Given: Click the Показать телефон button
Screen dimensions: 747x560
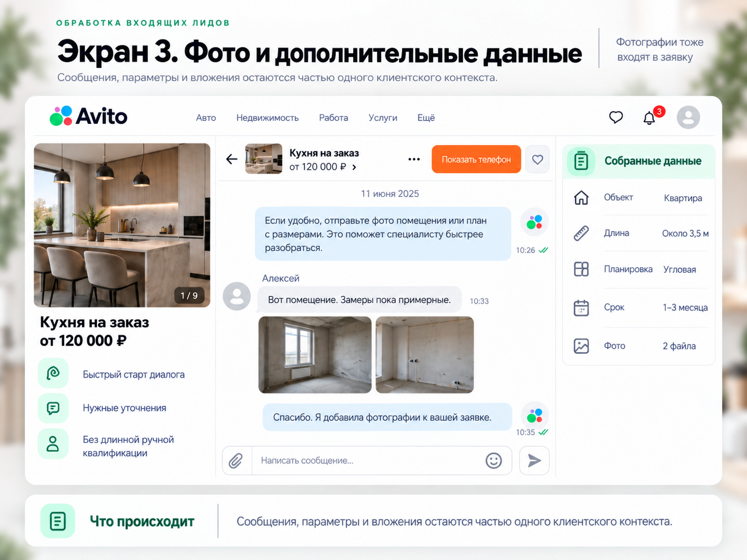Looking at the screenshot, I should (x=476, y=159).
